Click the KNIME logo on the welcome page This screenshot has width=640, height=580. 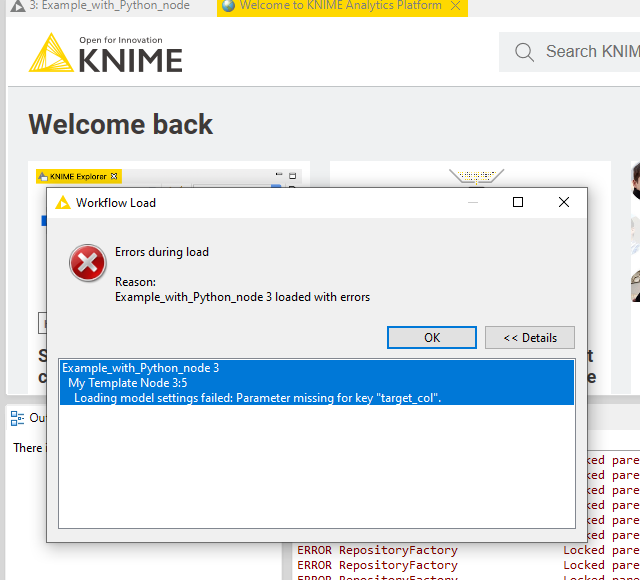click(105, 53)
